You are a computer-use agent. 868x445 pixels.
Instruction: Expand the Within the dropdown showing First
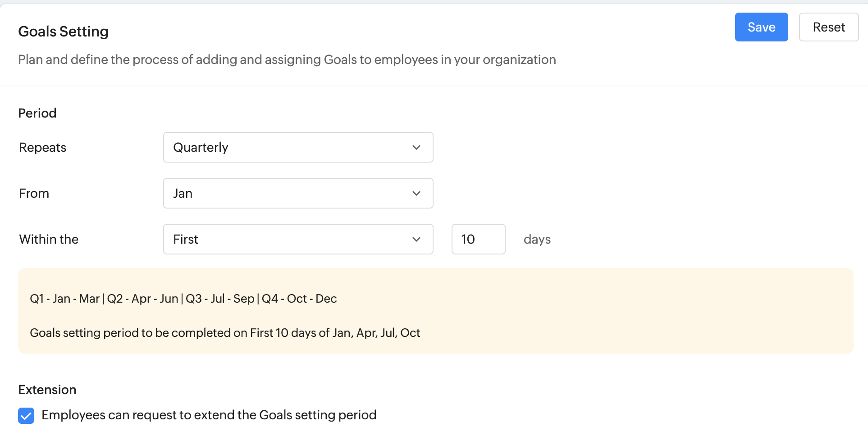click(x=288, y=239)
